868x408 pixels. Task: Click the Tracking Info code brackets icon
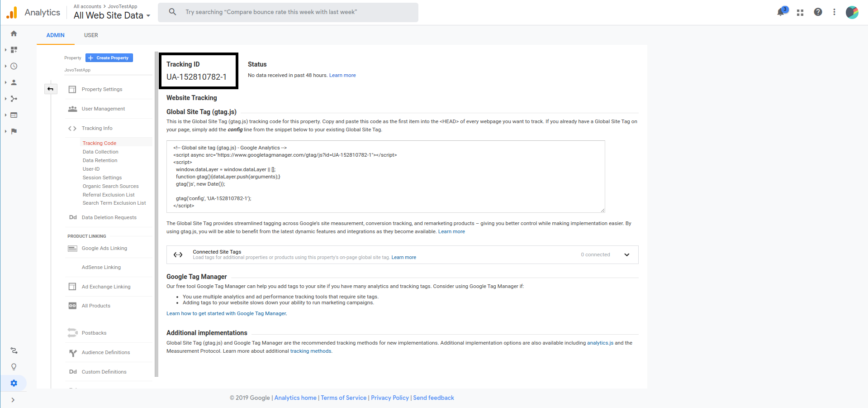[72, 128]
